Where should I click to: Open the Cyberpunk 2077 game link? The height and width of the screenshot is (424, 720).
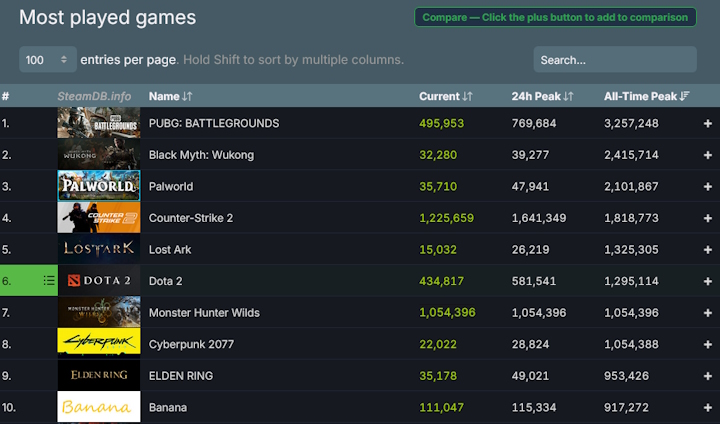click(x=191, y=344)
